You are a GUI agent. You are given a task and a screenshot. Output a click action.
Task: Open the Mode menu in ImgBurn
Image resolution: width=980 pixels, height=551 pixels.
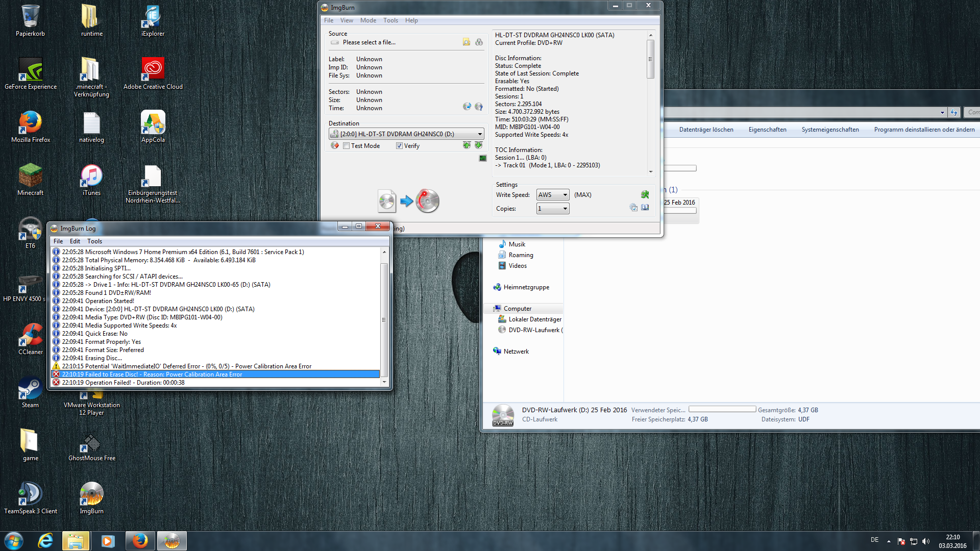click(367, 20)
